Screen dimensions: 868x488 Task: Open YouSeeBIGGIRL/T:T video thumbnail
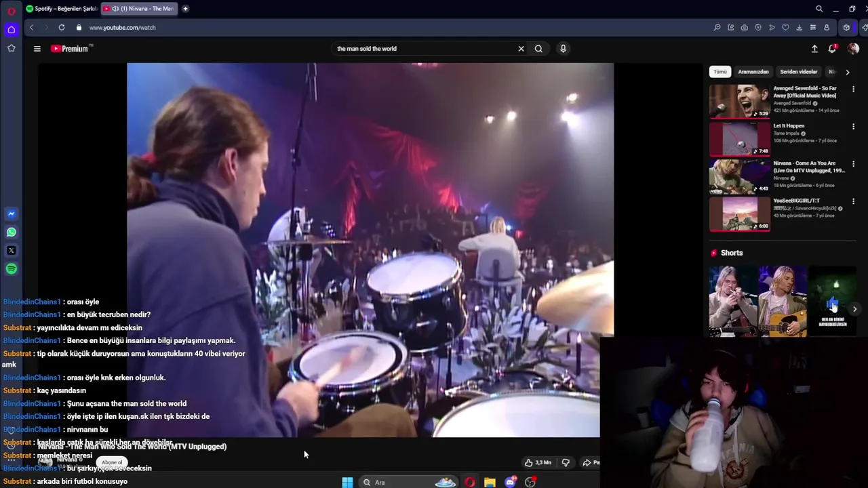pos(740,214)
